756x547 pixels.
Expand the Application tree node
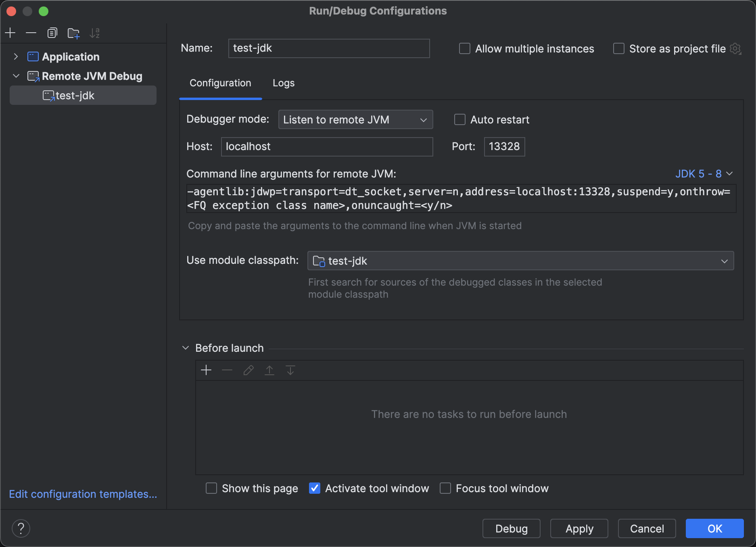coord(16,57)
